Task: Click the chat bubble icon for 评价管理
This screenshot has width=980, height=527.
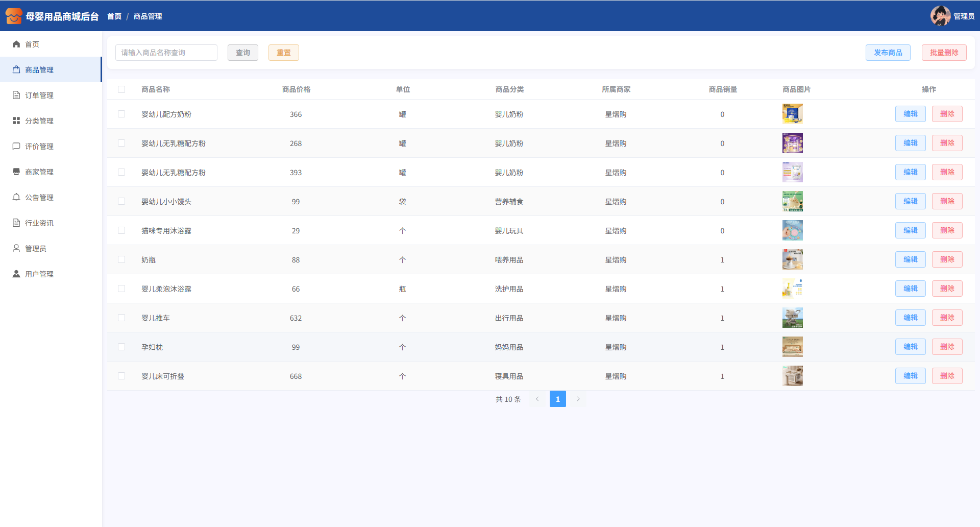Action: 16,147
